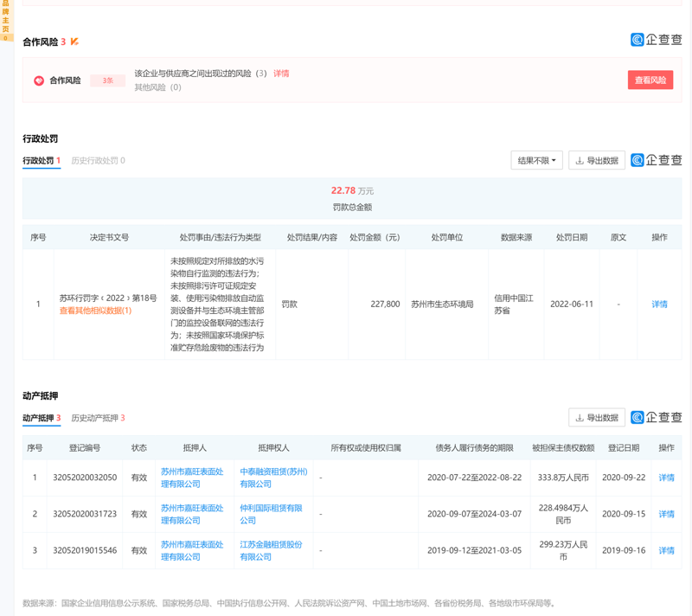This screenshot has height=616, width=692.
Task: Open 苏州市嘉旺表面处理有限公司 link in row 3
Action: point(192,551)
